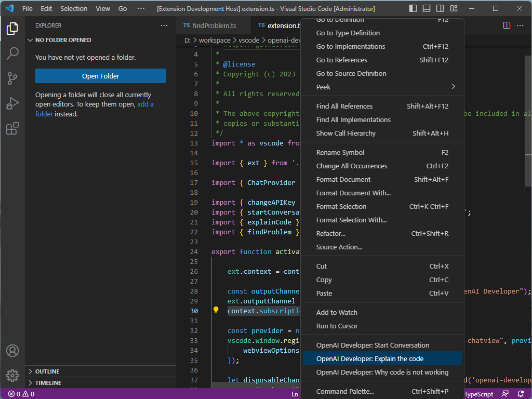Open the Manage gear menu
The width and height of the screenshot is (532, 399).
[12, 375]
